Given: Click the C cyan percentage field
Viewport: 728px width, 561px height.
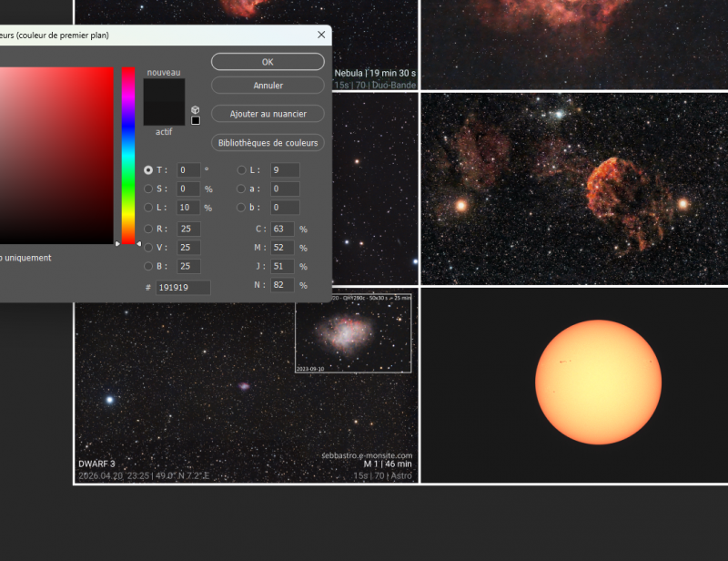Looking at the screenshot, I should [x=282, y=229].
